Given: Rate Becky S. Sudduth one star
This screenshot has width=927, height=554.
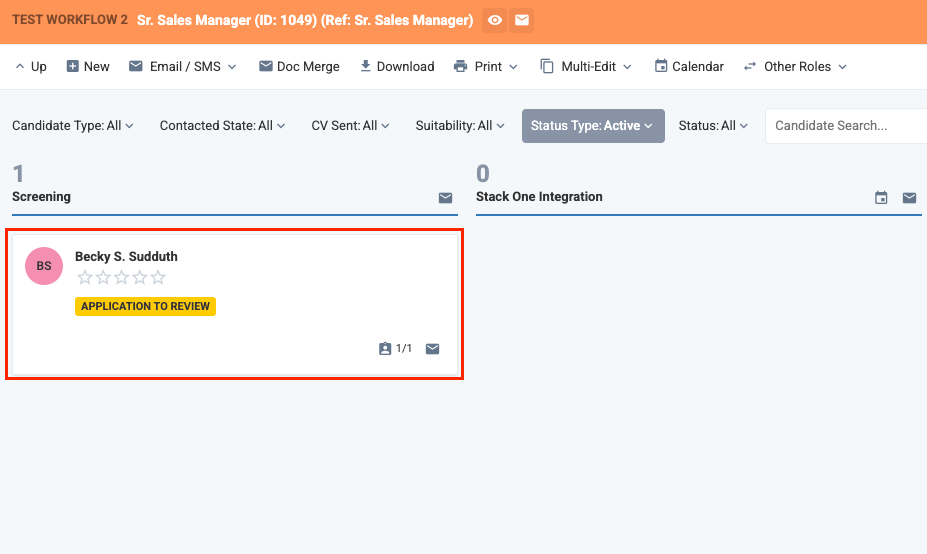Looking at the screenshot, I should [x=85, y=277].
